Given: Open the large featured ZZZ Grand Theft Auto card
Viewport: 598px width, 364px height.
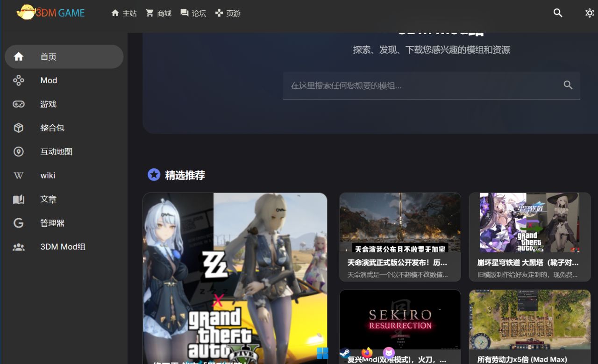Looking at the screenshot, I should (x=235, y=278).
